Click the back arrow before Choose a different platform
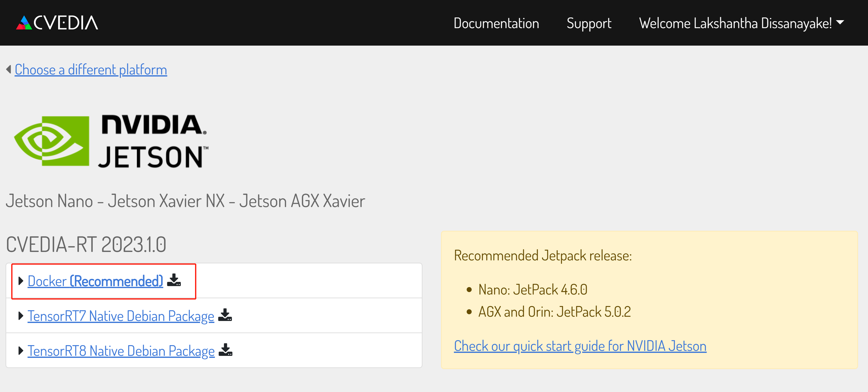Image resolution: width=868 pixels, height=392 pixels. click(x=9, y=69)
